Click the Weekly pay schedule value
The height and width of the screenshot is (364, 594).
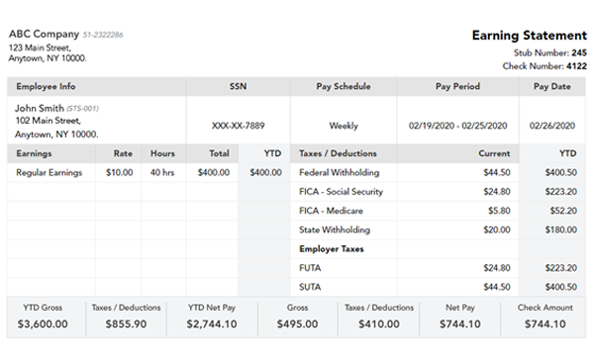[344, 126]
